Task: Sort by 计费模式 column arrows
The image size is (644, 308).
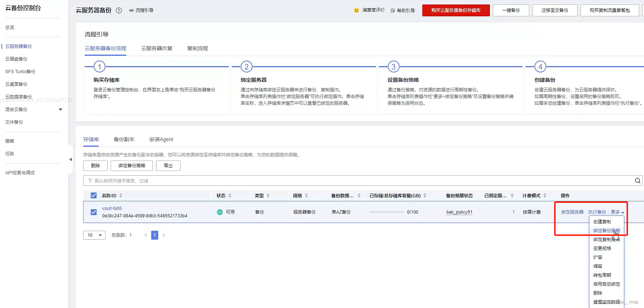Action: pos(545,195)
